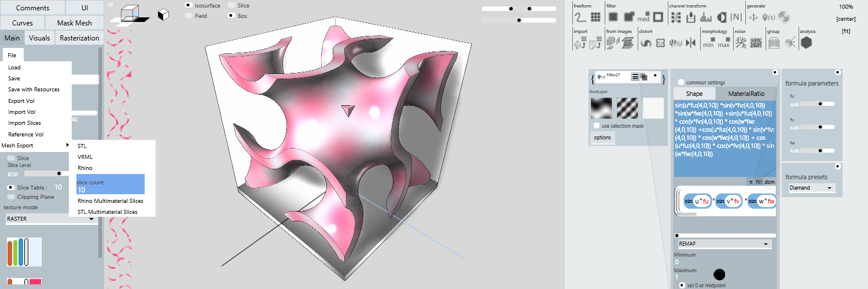Choose Import Slices menu entry
This screenshot has height=289, width=868.
24,123
